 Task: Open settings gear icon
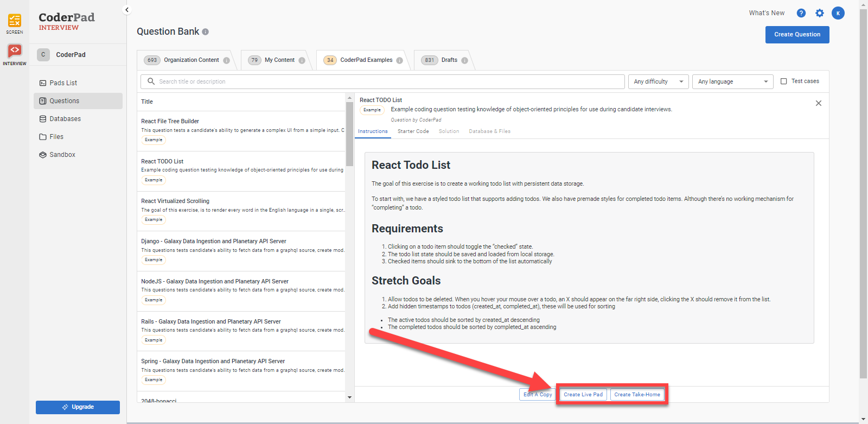tap(819, 13)
